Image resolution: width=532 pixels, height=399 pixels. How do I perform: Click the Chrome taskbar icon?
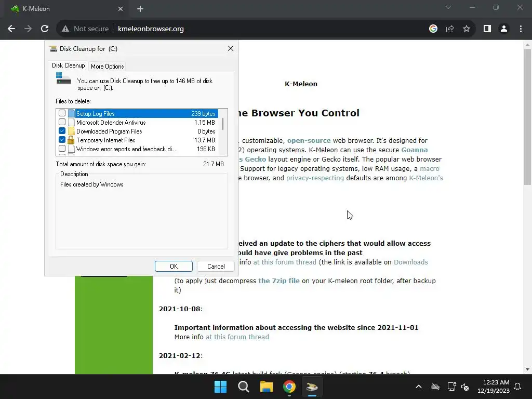pyautogui.click(x=289, y=387)
